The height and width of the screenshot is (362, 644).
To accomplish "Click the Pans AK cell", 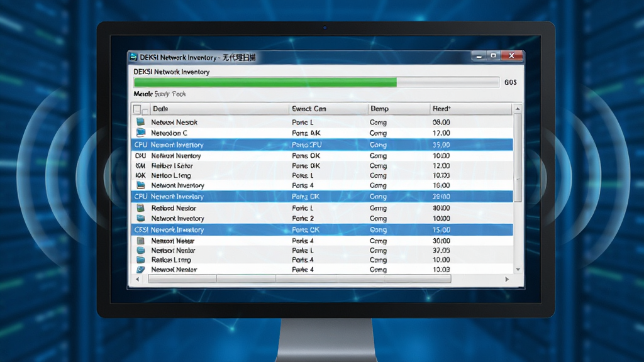I will [x=306, y=133].
